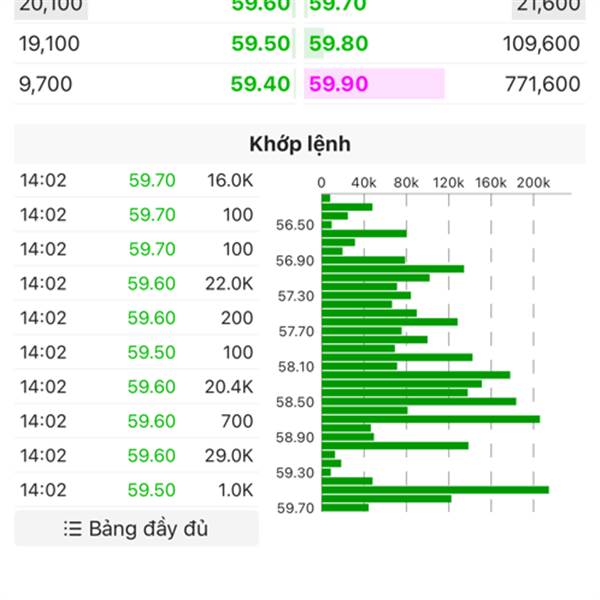Open the Bảng đầy đủ full table
Viewport: 600px width, 600px height.
point(136,529)
